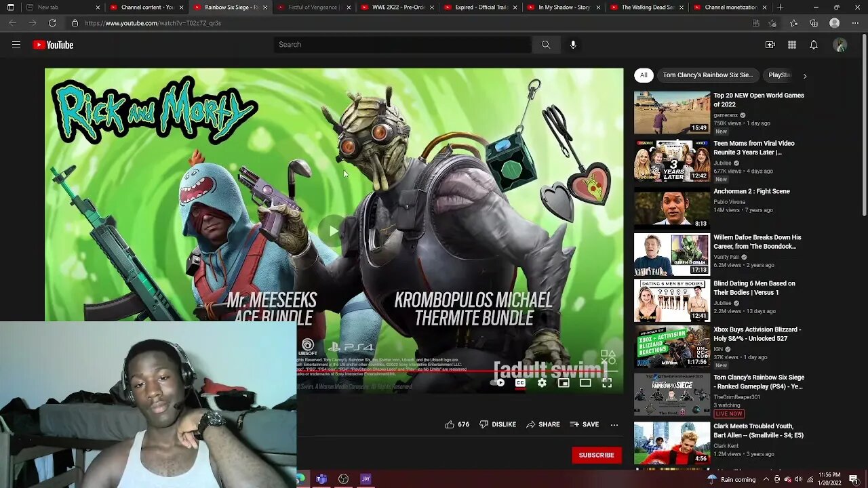Toggle closed captions CC button
868x488 pixels.
520,383
